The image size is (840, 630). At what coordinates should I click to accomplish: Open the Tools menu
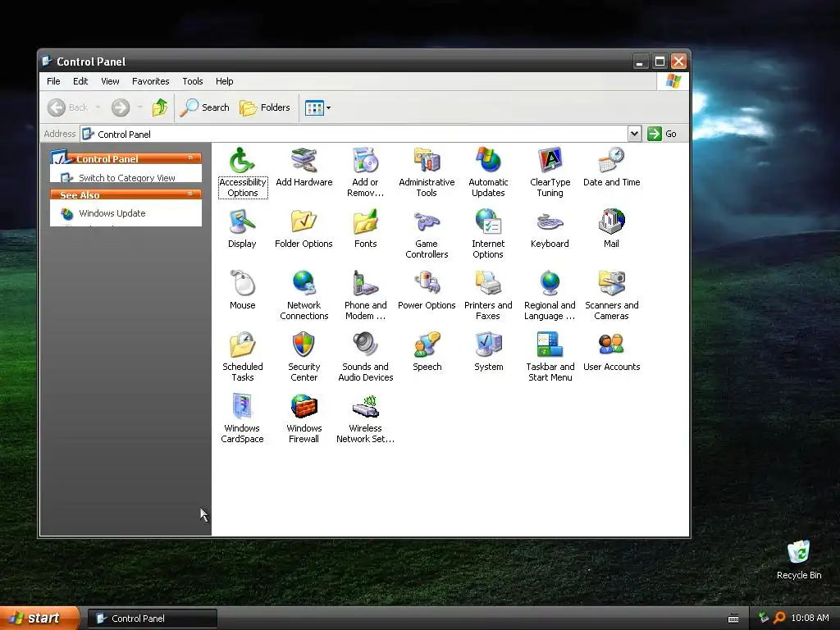(x=192, y=81)
